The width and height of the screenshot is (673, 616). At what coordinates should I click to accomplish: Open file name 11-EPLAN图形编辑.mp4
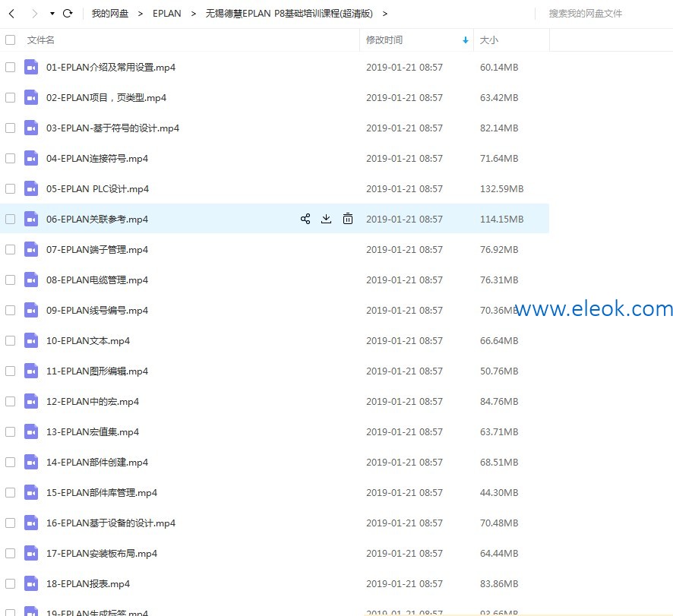[97, 371]
